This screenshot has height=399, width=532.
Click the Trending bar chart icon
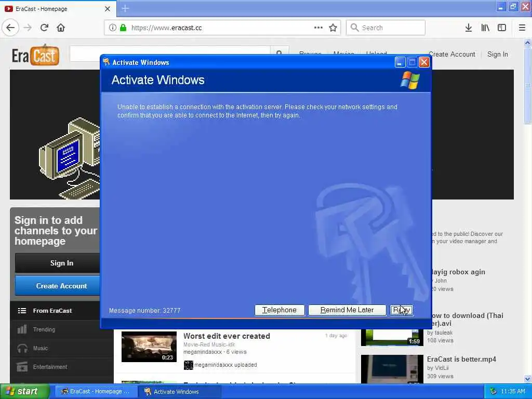[x=22, y=329]
